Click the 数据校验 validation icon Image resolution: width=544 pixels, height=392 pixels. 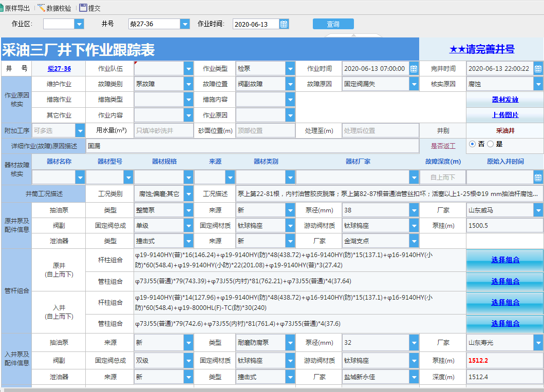click(x=42, y=8)
